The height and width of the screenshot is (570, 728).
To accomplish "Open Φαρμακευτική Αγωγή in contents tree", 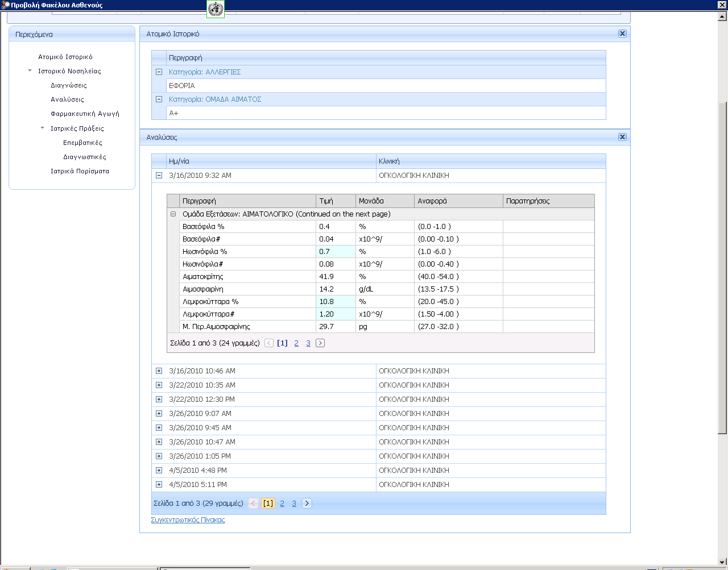I will (x=85, y=114).
